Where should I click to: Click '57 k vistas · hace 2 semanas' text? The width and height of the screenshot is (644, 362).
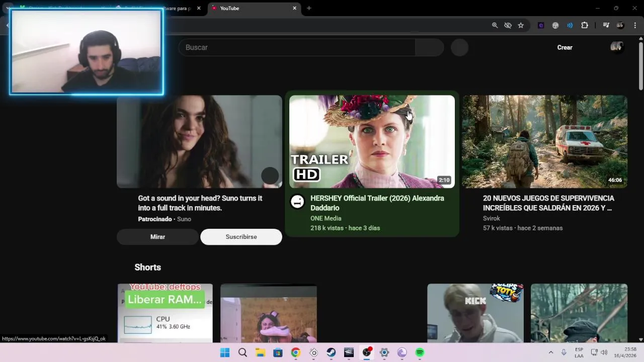coord(523,228)
